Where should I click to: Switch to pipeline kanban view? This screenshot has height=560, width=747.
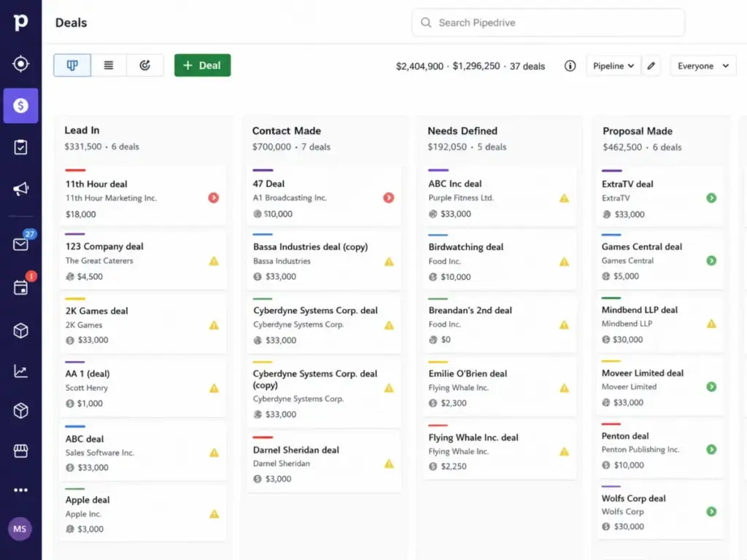pyautogui.click(x=72, y=65)
